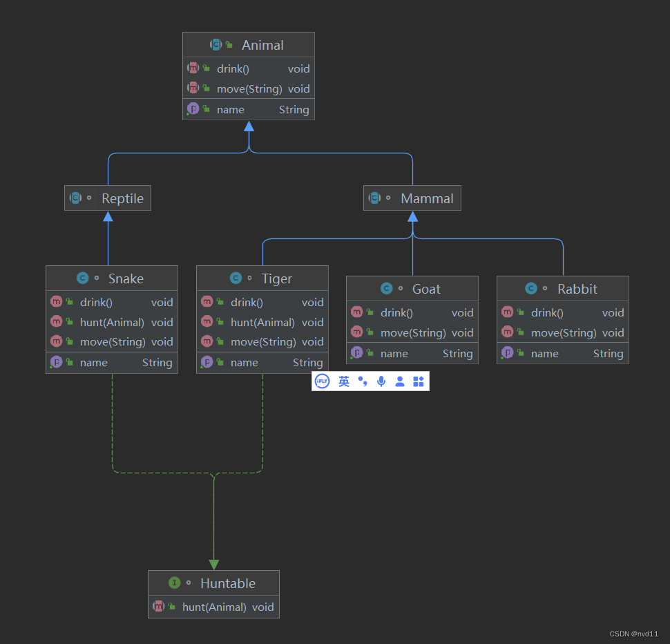Screen dimensions: 670x644
Task: Select the Reptile class node
Action: coord(108,198)
